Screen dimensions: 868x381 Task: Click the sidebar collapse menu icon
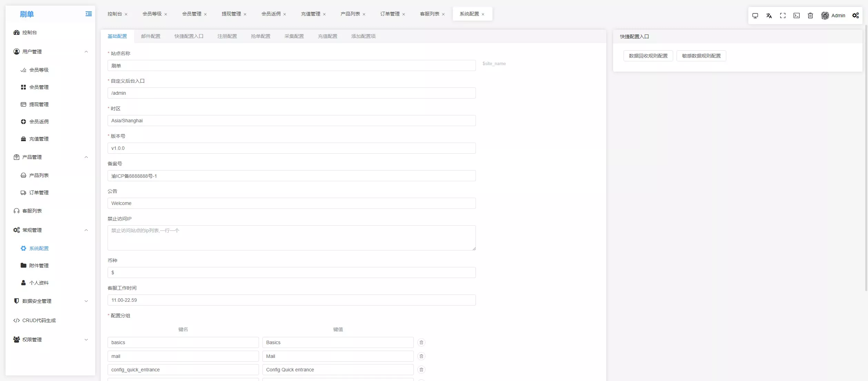click(x=89, y=14)
